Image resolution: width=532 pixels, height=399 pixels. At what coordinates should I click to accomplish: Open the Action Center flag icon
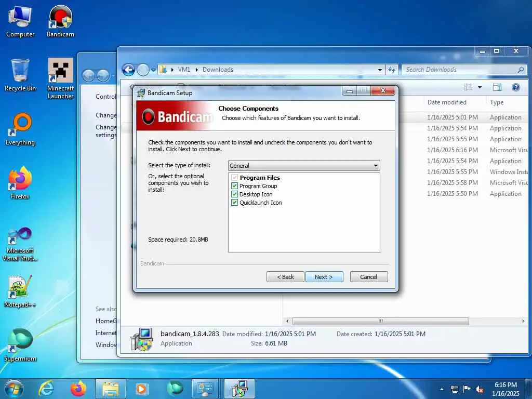467,389
